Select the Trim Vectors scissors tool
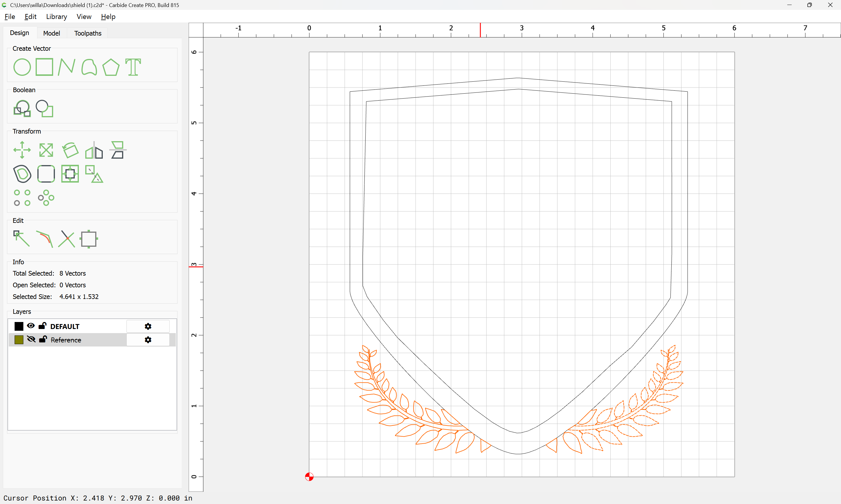The width and height of the screenshot is (841, 504). coord(66,239)
